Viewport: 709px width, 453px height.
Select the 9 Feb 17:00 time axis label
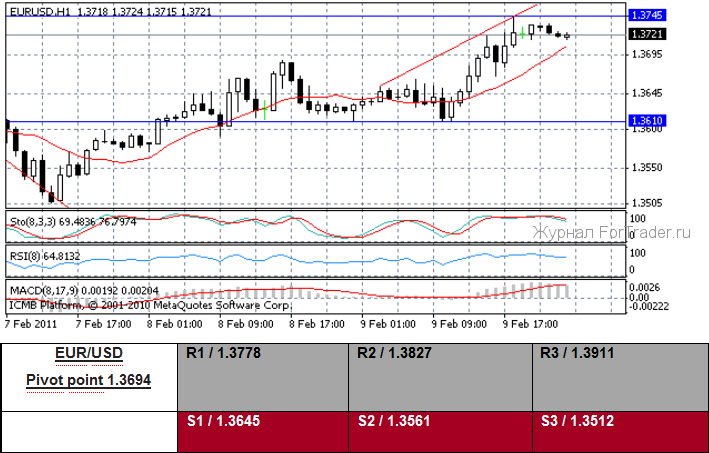(529, 324)
